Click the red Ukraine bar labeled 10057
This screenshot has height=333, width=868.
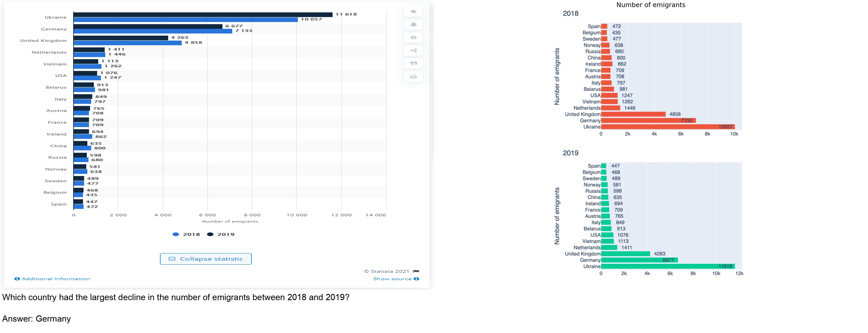click(668, 127)
